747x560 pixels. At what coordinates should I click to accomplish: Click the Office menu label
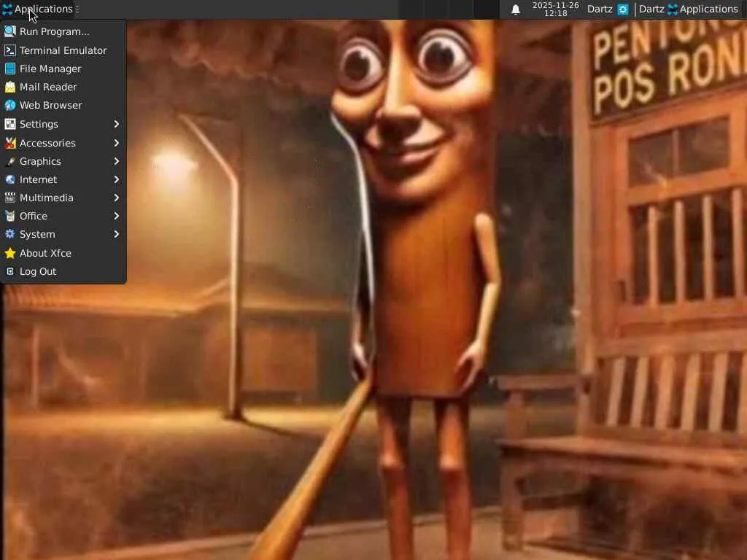[34, 216]
